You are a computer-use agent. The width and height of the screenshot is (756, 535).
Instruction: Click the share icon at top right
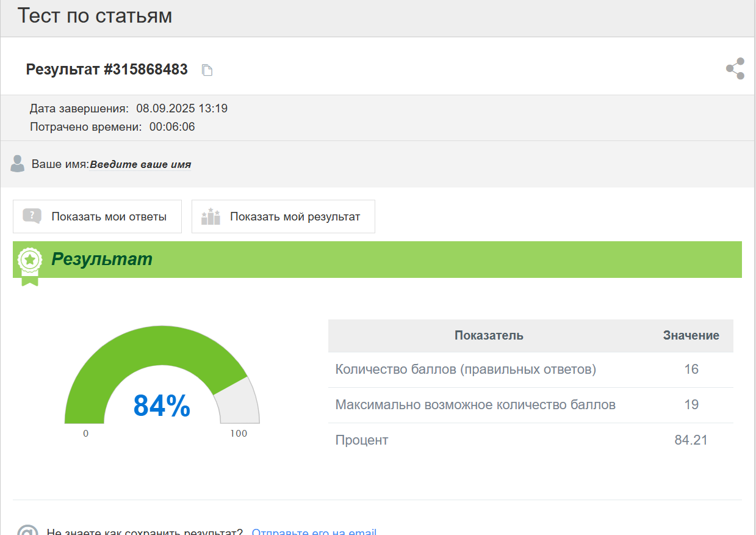coord(735,68)
